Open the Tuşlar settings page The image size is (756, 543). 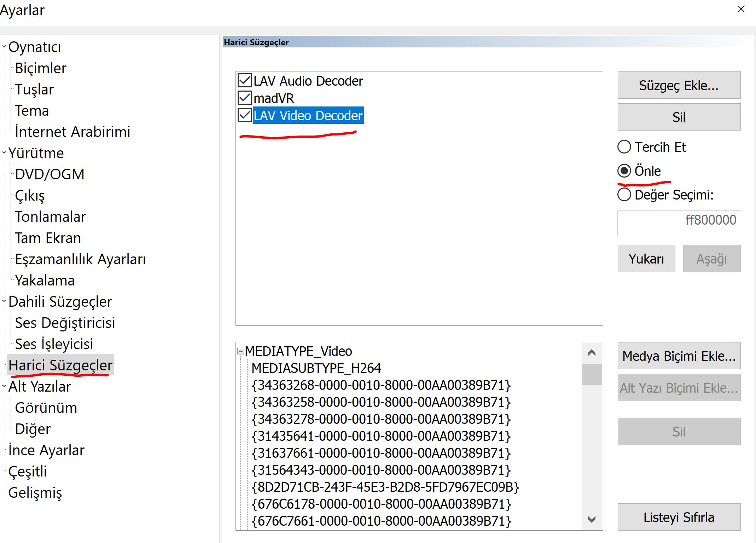pyautogui.click(x=34, y=89)
